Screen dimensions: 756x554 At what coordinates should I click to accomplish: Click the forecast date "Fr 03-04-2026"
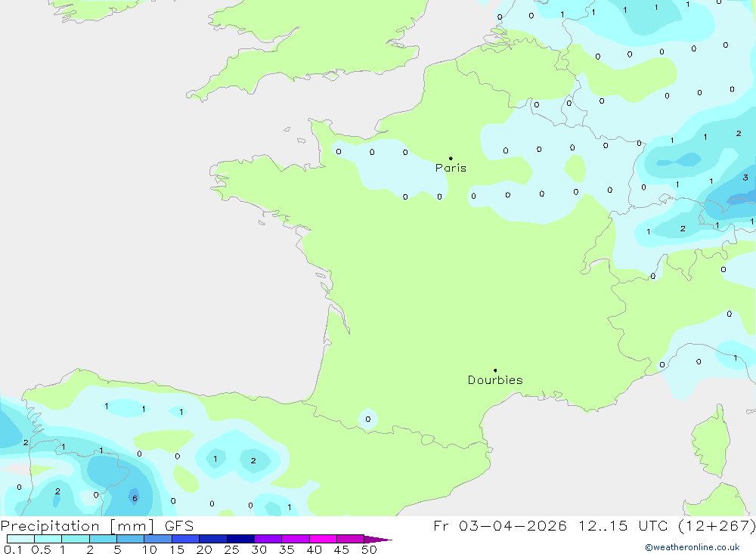tap(500, 526)
